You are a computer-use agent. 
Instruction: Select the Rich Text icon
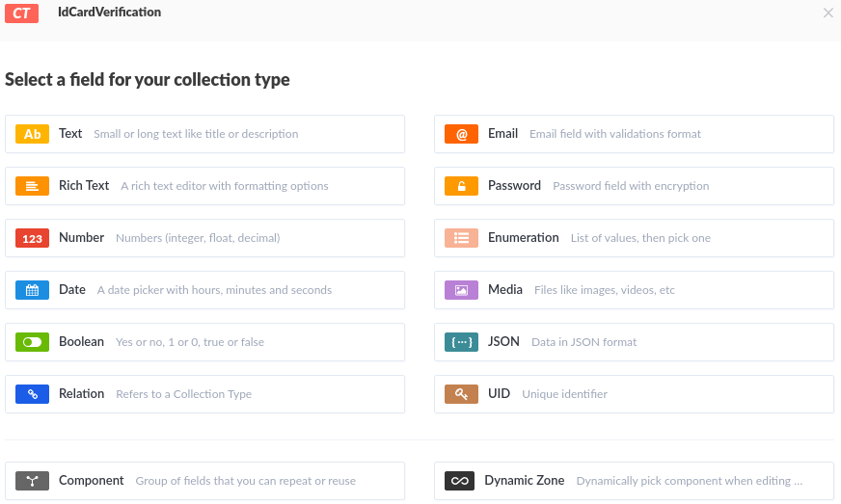tap(33, 186)
